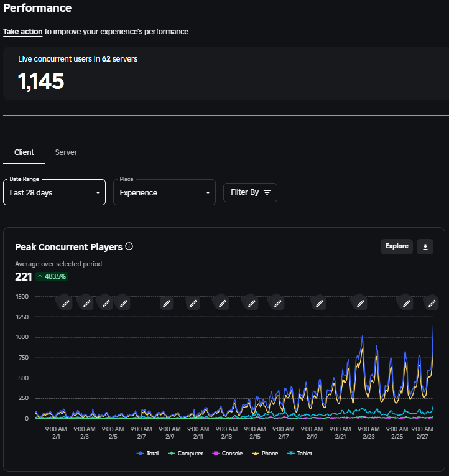The height and width of the screenshot is (476, 449).
Task: Open annotation pencil between 2/5 and 2/7 dates
Action: click(x=124, y=303)
